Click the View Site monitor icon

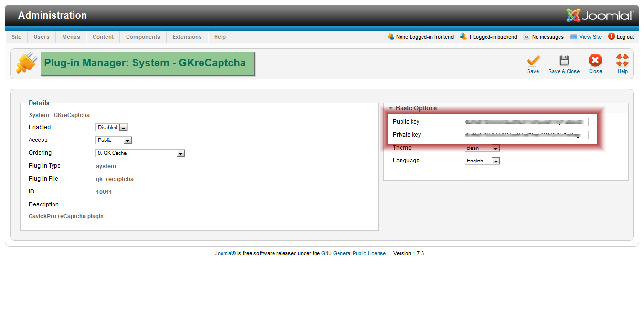(x=574, y=37)
